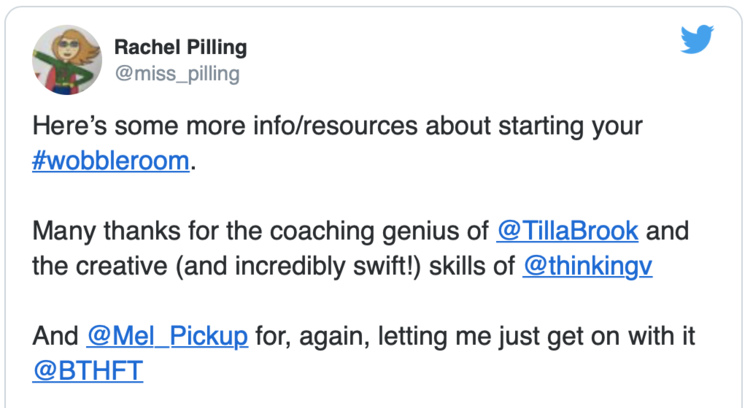Click the word "and" after @TillaBrook
Image resolution: width=753 pixels, height=408 pixels.
[x=668, y=231]
